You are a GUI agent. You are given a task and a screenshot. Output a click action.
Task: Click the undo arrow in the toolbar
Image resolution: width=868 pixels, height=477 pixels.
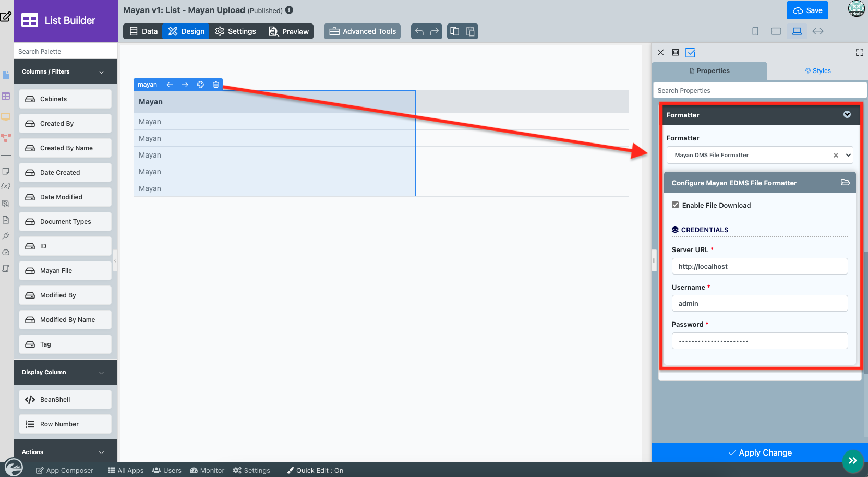click(x=419, y=31)
